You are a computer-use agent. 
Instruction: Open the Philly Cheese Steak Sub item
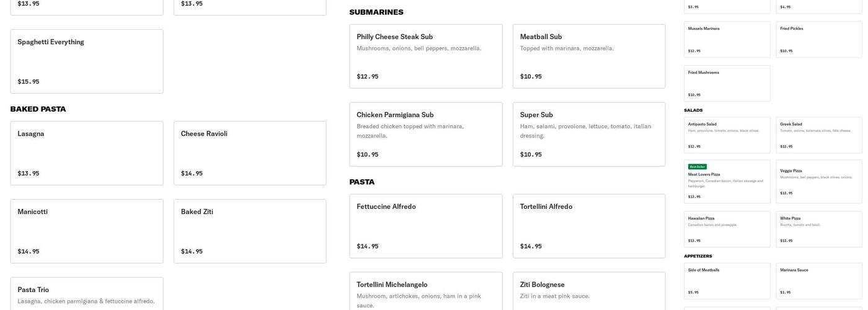(425, 56)
